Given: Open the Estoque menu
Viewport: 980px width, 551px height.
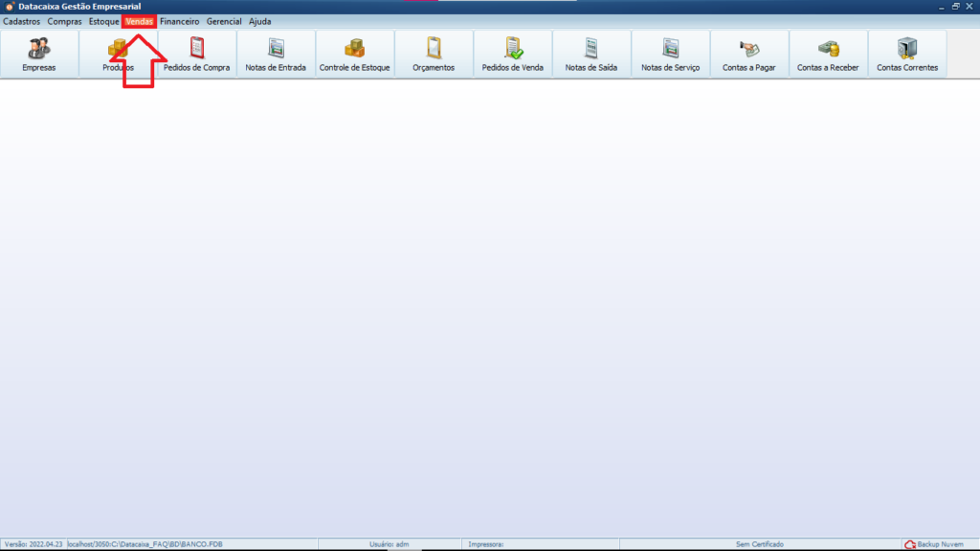Looking at the screenshot, I should click(x=104, y=21).
